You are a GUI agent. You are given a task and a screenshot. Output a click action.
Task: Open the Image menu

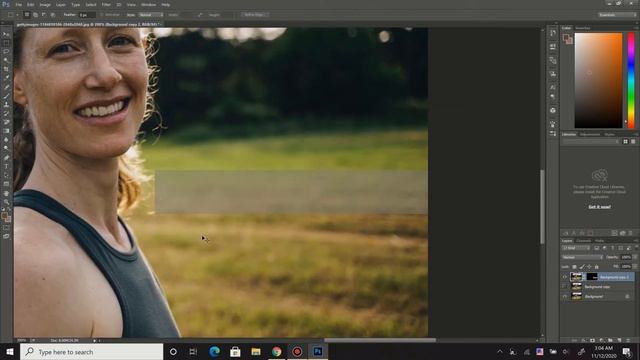(x=45, y=4)
